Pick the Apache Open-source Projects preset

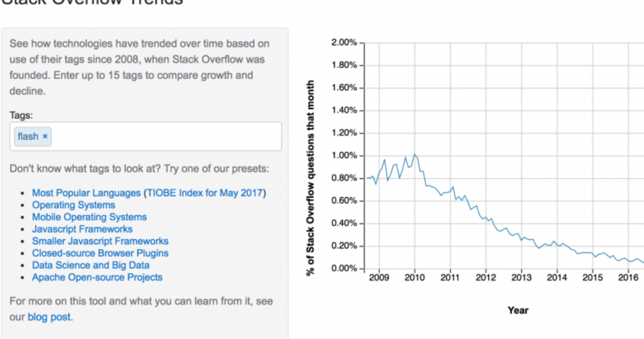coord(97,277)
